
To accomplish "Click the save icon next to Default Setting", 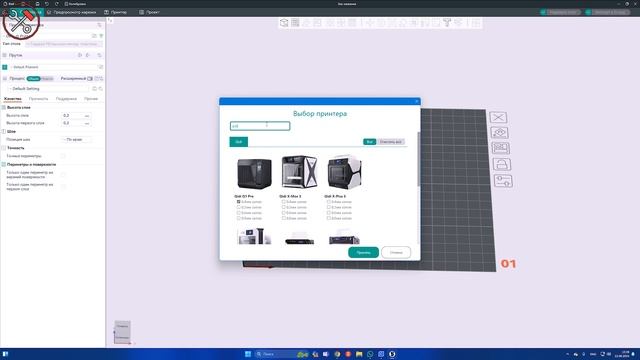I will [x=94, y=89].
